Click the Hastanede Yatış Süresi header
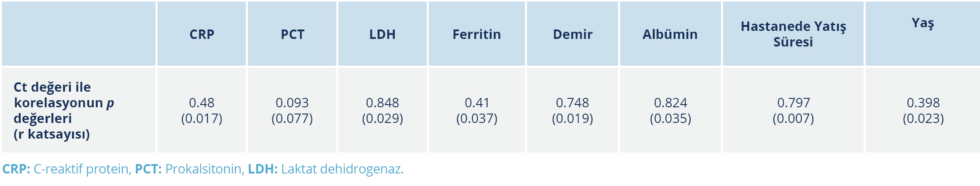This screenshot has height=186, width=980. (x=793, y=34)
